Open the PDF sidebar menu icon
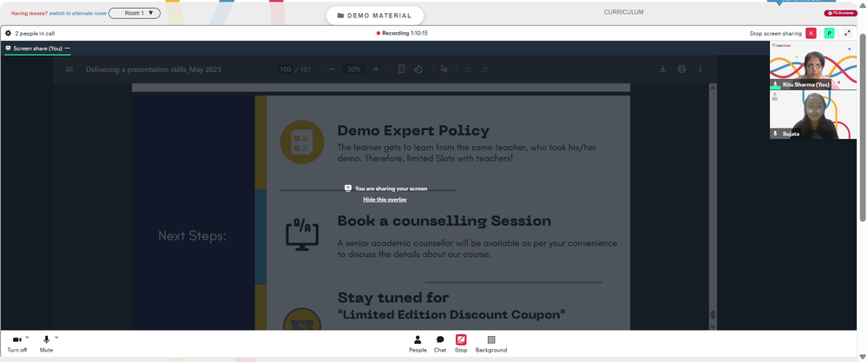 [69, 69]
